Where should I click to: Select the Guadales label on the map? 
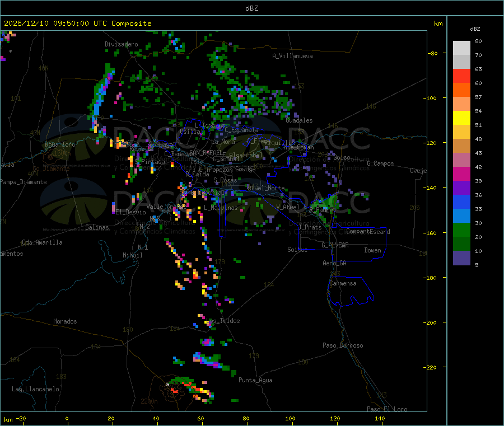point(299,120)
